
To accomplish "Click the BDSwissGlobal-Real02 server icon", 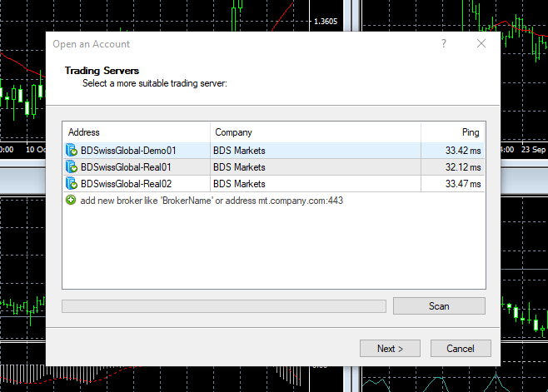I will (x=72, y=184).
